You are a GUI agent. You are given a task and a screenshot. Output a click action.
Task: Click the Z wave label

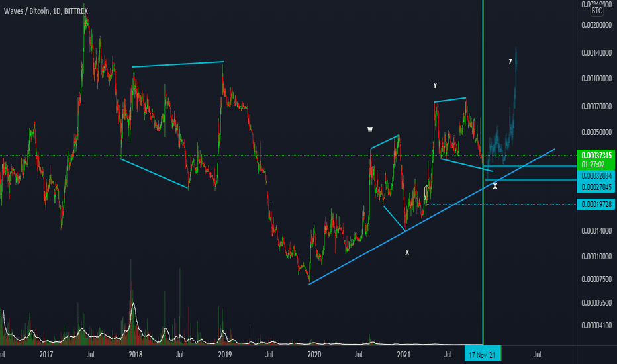pyautogui.click(x=510, y=62)
